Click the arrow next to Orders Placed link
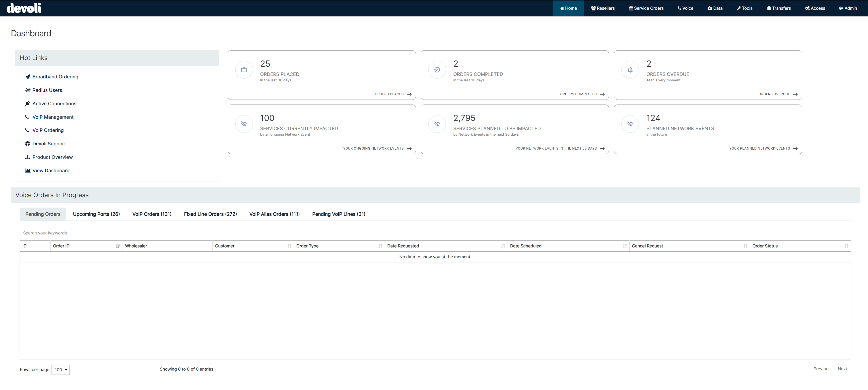This screenshot has height=390, width=868. pyautogui.click(x=409, y=94)
